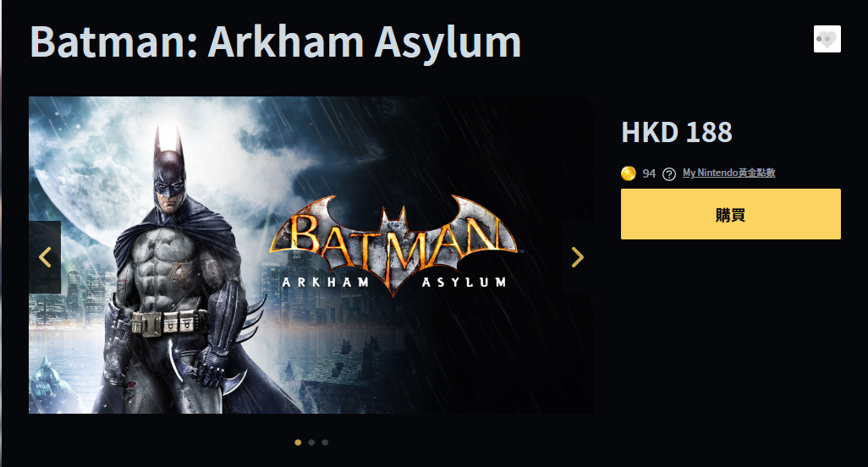Click the ARKHAM word in banner logo
This screenshot has height=467, width=868.
point(326,283)
